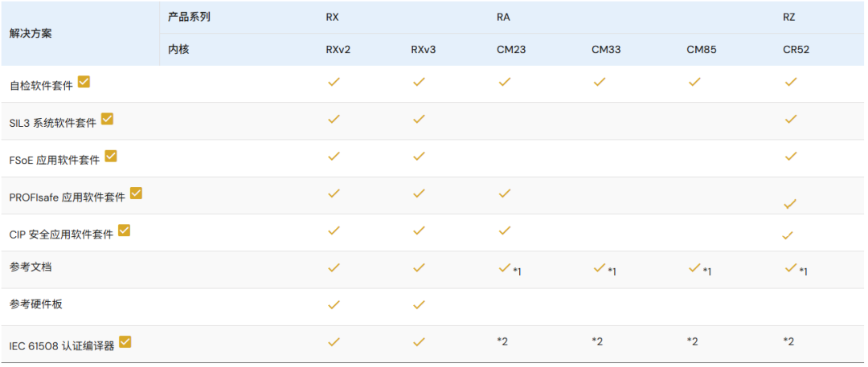Image resolution: width=868 pixels, height=367 pixels.
Task: Click the 解决方案 header cell
Action: point(31,33)
